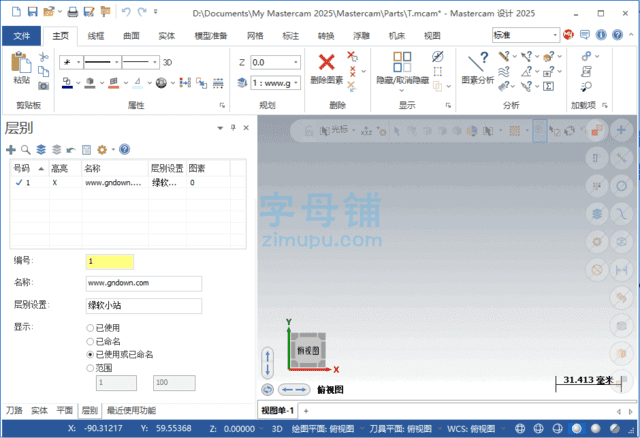Open the 标准 dropdown
Screen dimensions: 640x438
[x=555, y=35]
